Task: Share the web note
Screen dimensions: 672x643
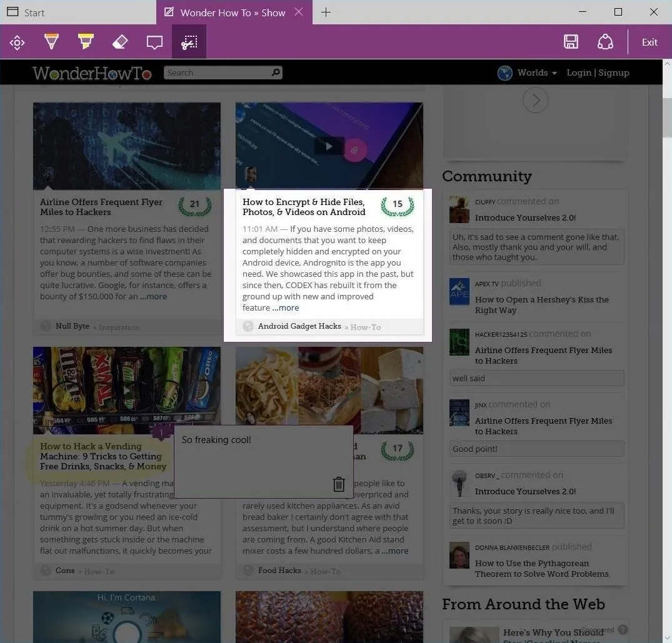Action: click(605, 42)
